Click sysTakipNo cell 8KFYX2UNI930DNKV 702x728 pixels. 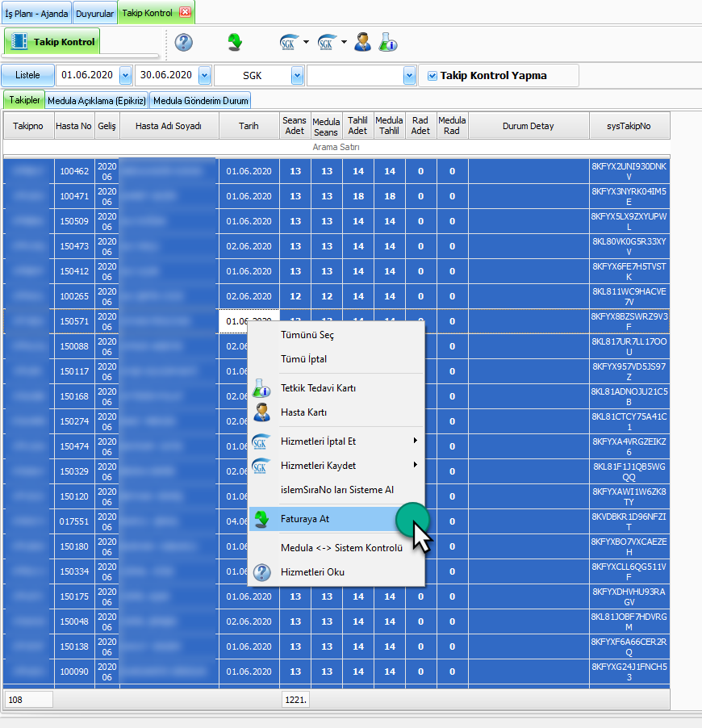[x=629, y=171]
